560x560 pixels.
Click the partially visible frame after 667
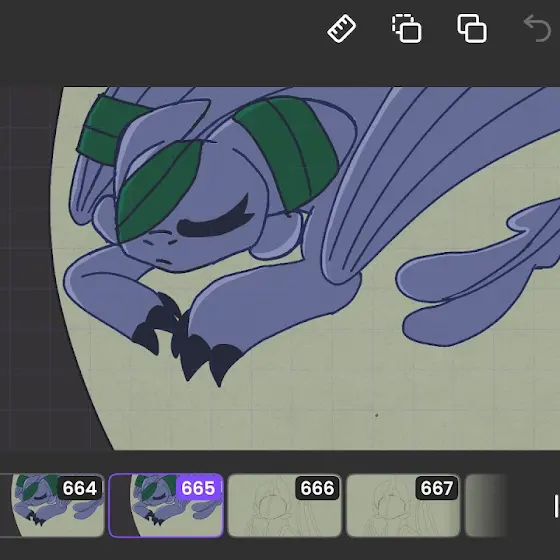(x=486, y=505)
